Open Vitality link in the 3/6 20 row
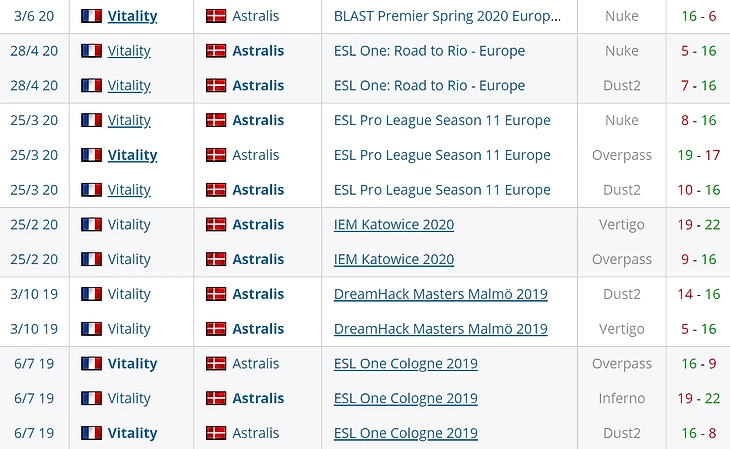 pyautogui.click(x=132, y=16)
